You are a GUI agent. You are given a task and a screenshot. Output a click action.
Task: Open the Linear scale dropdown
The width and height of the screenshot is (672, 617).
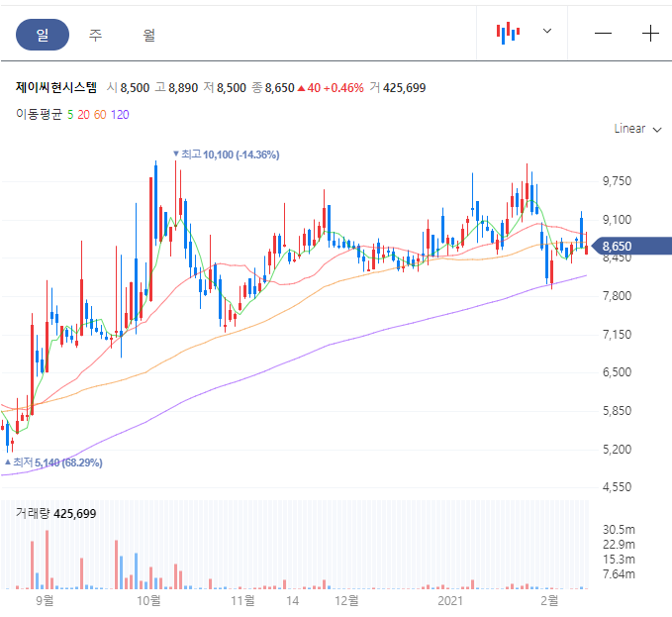pyautogui.click(x=637, y=129)
